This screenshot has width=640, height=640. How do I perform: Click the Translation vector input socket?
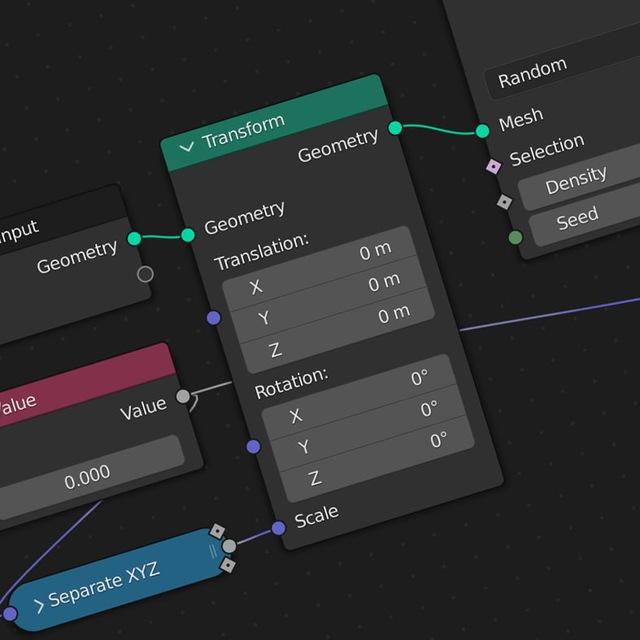point(213,318)
